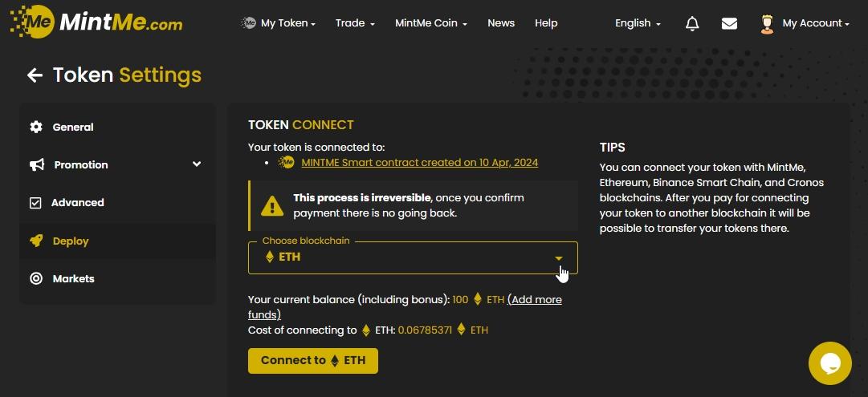
Task: Open the notifications bell
Action: 692,23
